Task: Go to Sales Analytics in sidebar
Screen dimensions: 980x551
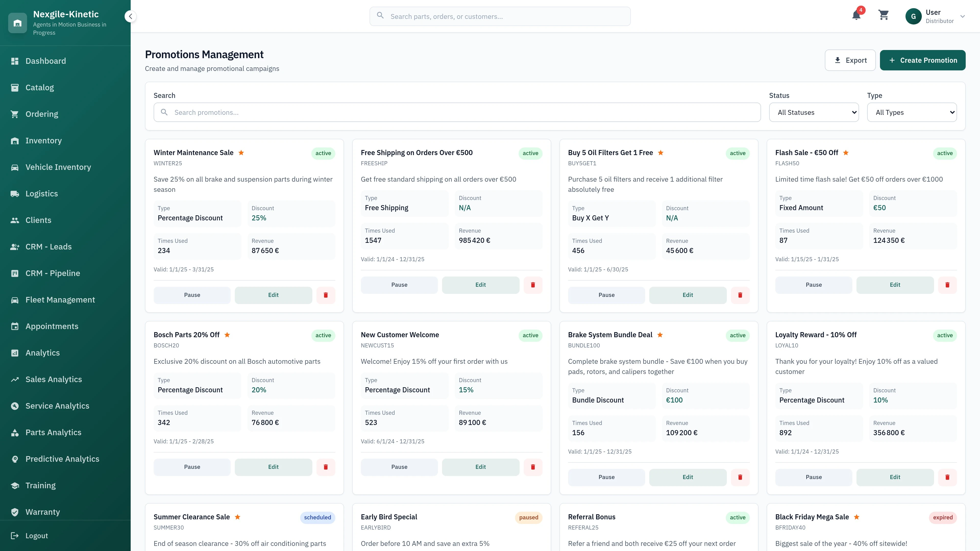Action: 54,380
